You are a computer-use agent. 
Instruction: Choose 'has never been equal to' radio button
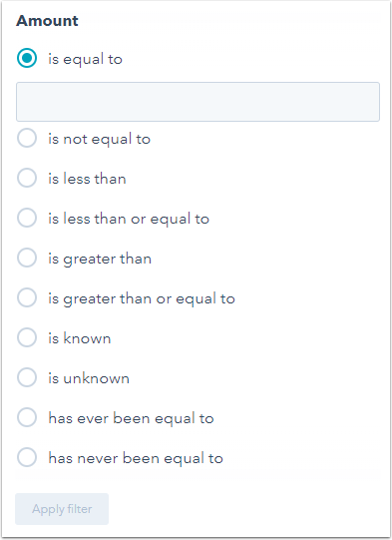coord(27,458)
